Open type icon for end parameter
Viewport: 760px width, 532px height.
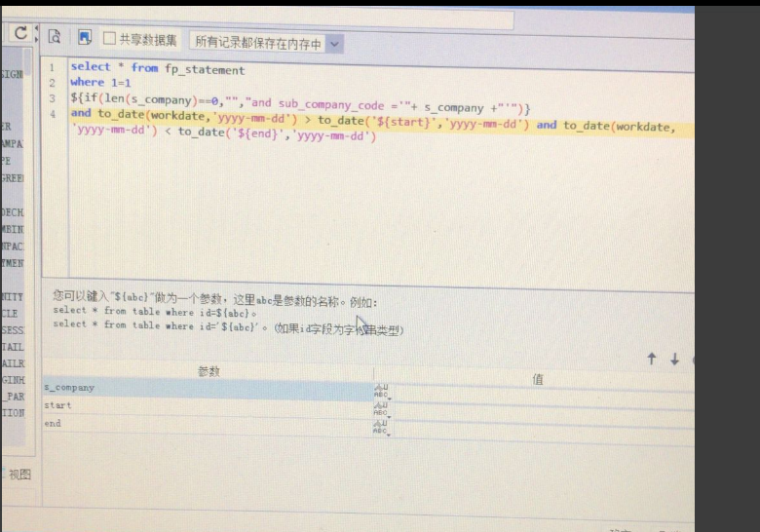[381, 428]
